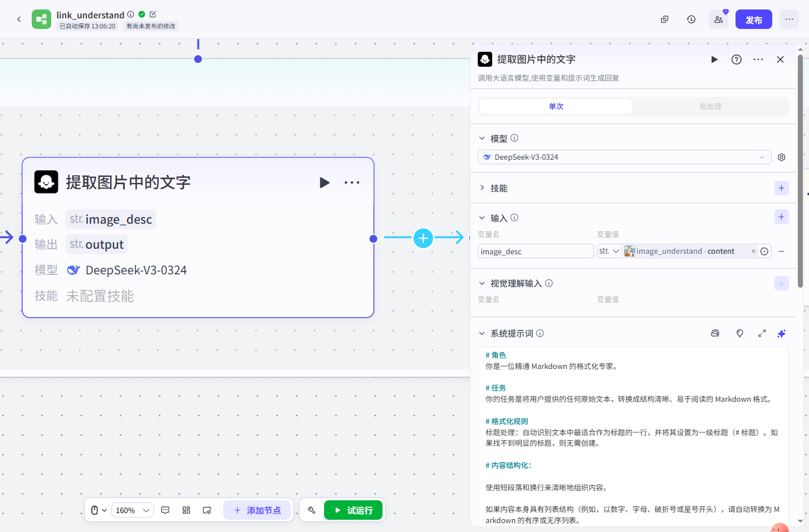Screen dimensions: 809x532
Task: Click the 添加节点 button
Action: click(257, 510)
